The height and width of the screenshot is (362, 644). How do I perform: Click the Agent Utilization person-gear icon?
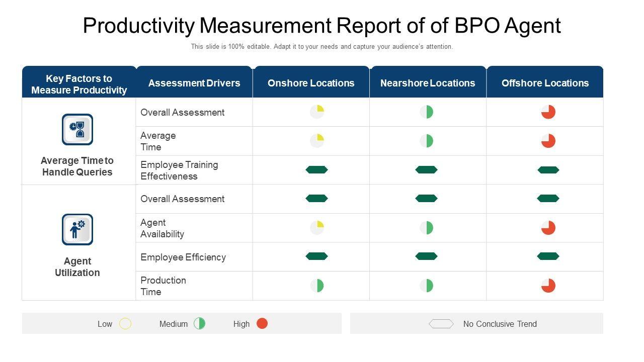coord(77,229)
